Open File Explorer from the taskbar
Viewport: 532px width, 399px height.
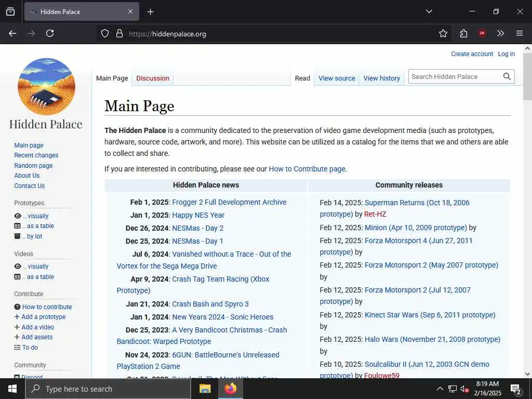(205, 389)
